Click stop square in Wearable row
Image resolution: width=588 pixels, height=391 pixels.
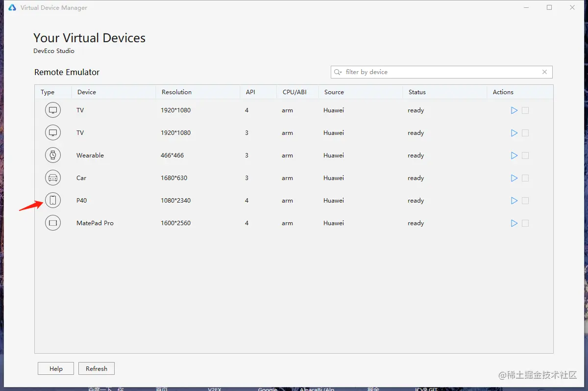(525, 156)
